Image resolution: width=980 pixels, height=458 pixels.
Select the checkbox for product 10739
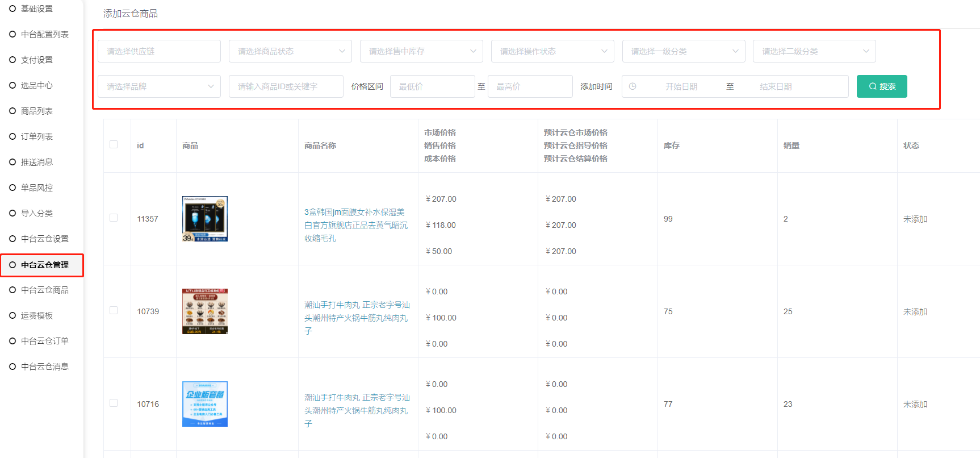pyautogui.click(x=114, y=311)
